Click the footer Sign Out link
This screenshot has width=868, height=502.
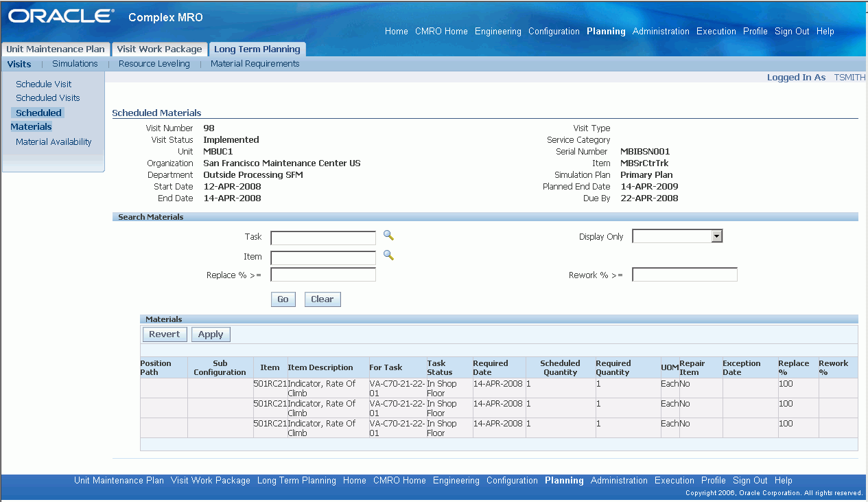(750, 481)
